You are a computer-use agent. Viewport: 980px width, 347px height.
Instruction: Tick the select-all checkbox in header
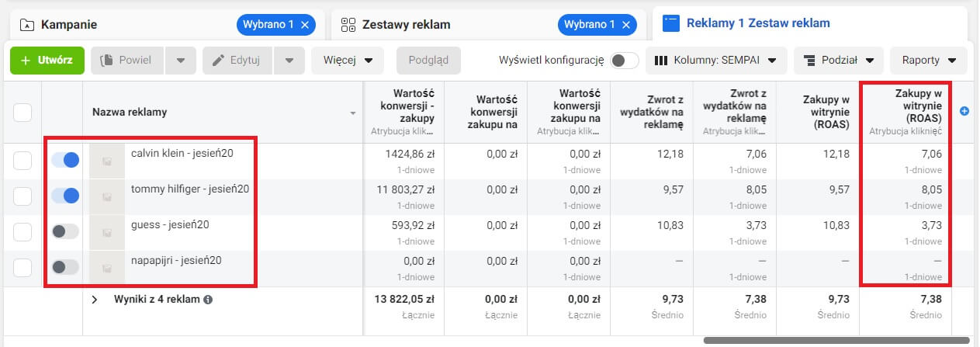point(23,112)
